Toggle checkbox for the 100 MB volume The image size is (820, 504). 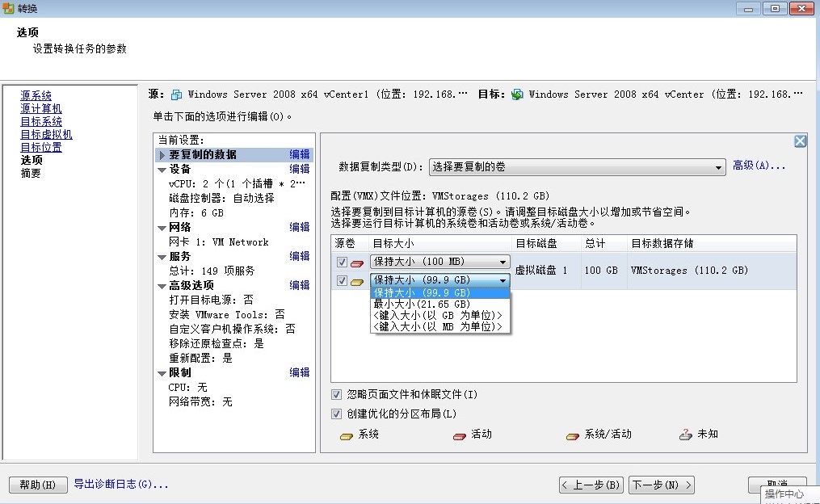[x=342, y=262]
